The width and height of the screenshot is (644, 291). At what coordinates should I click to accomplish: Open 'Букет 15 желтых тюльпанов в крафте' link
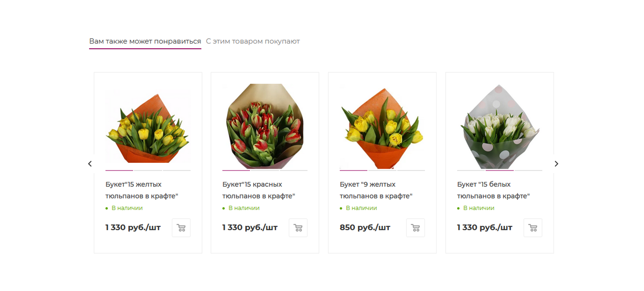141,190
